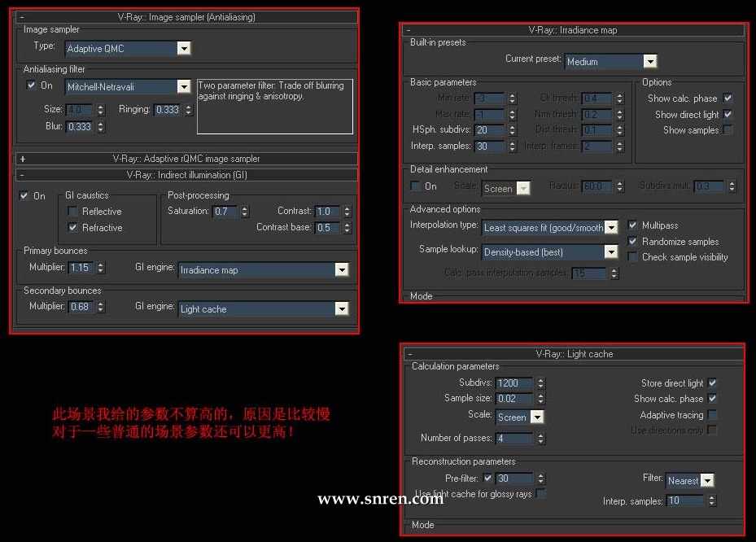Toggle the Store direct light checkbox

pyautogui.click(x=712, y=382)
